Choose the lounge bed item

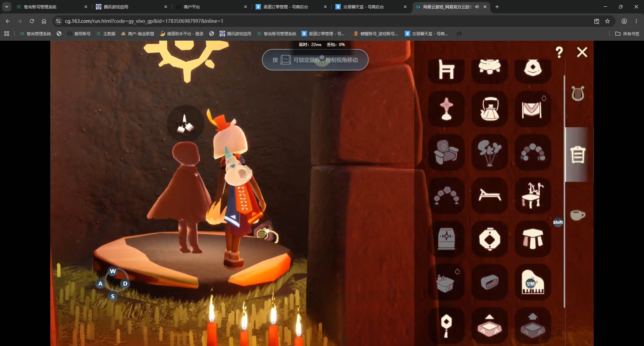(489, 195)
